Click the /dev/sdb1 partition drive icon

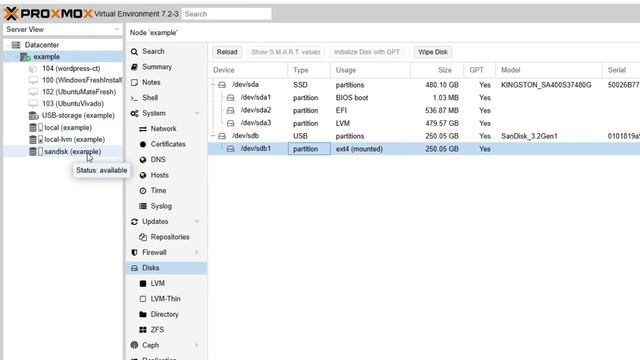click(x=231, y=149)
